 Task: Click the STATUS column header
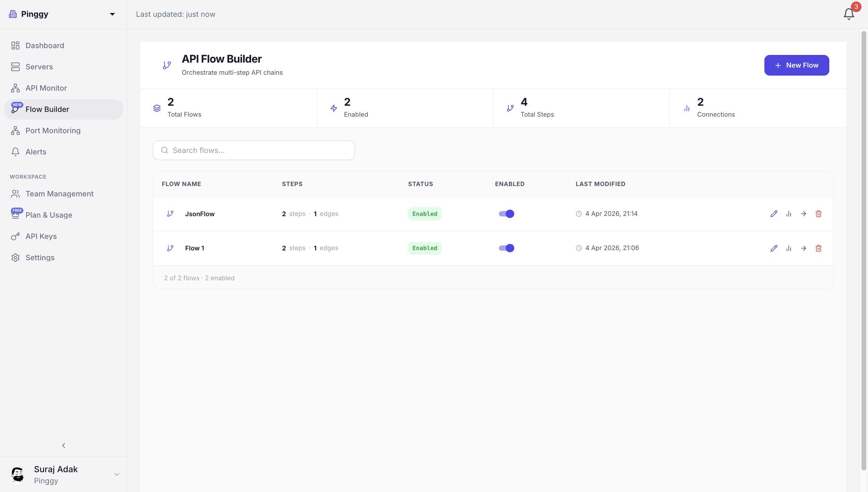420,184
